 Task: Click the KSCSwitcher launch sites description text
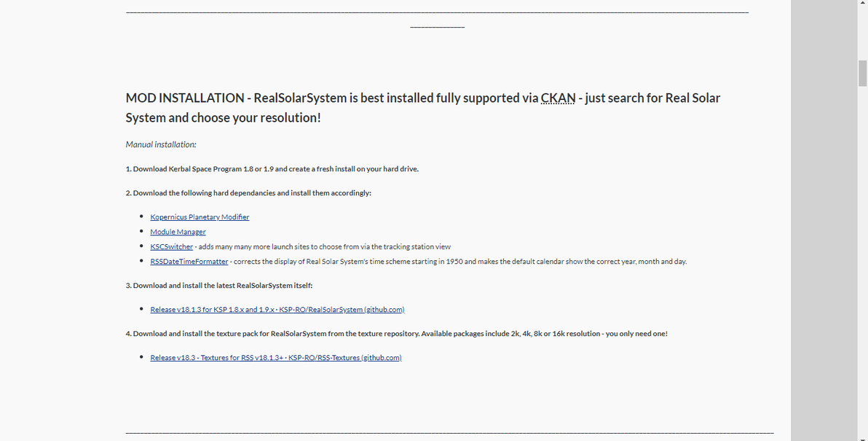click(x=324, y=247)
